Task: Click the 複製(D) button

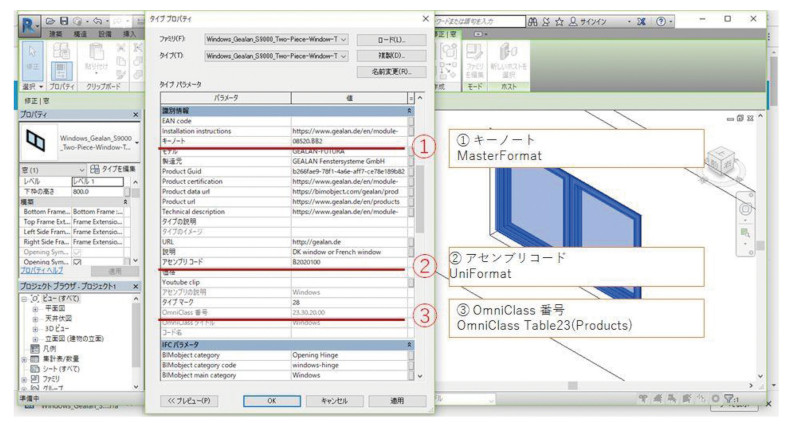Action: [391, 55]
